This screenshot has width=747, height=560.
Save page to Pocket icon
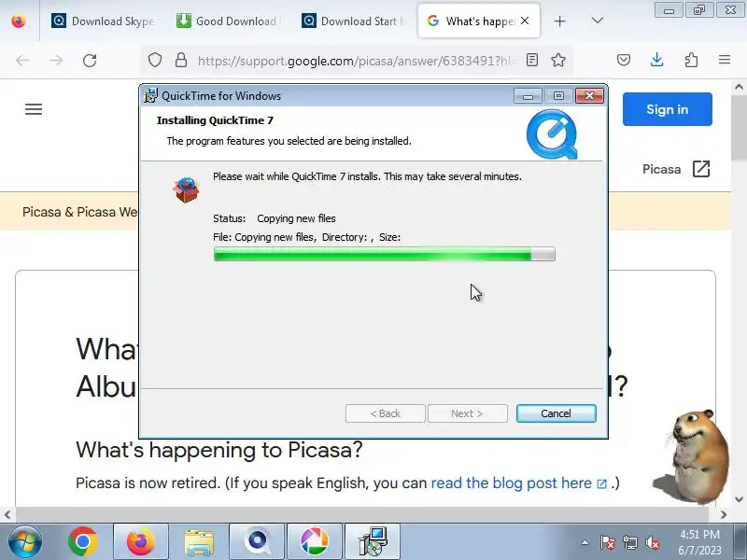pyautogui.click(x=624, y=60)
